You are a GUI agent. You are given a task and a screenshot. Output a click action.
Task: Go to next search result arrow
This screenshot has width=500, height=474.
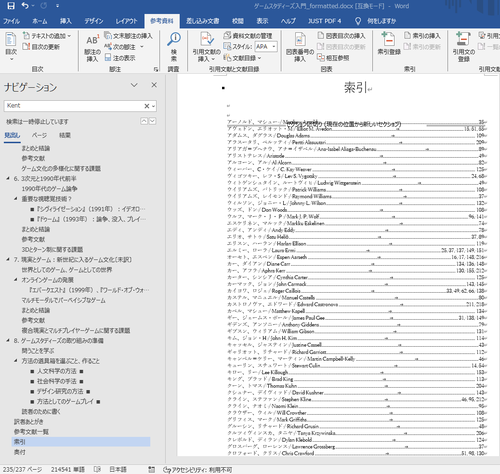click(152, 121)
